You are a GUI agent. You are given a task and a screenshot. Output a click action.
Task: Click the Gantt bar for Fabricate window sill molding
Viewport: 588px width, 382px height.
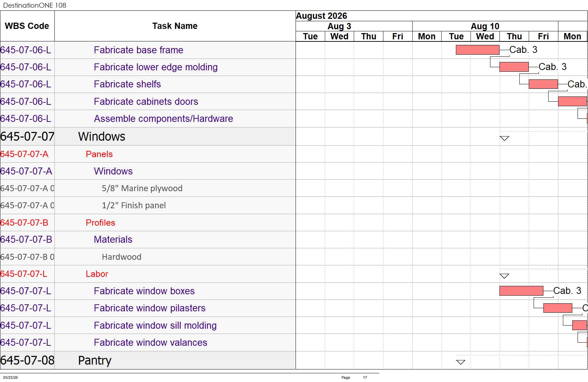click(580, 325)
